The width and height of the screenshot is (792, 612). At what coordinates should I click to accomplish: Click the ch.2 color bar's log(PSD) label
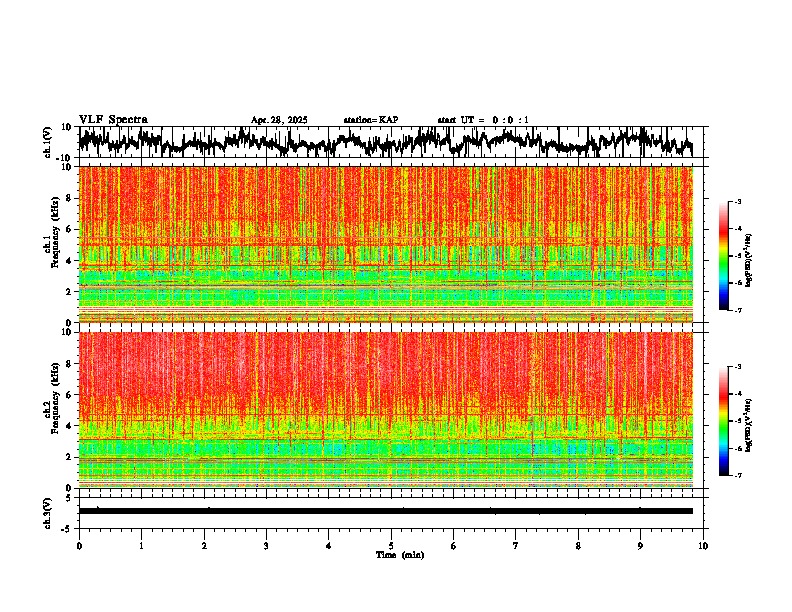tap(748, 426)
